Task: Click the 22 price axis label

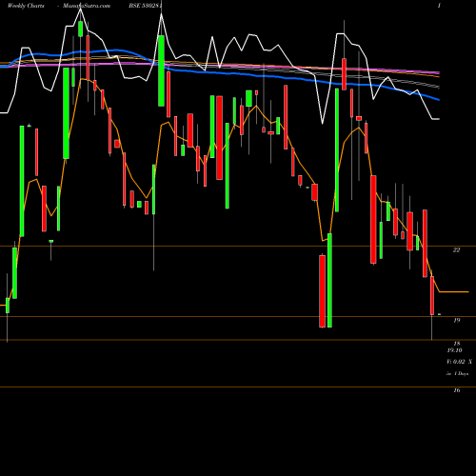Action: [456, 250]
